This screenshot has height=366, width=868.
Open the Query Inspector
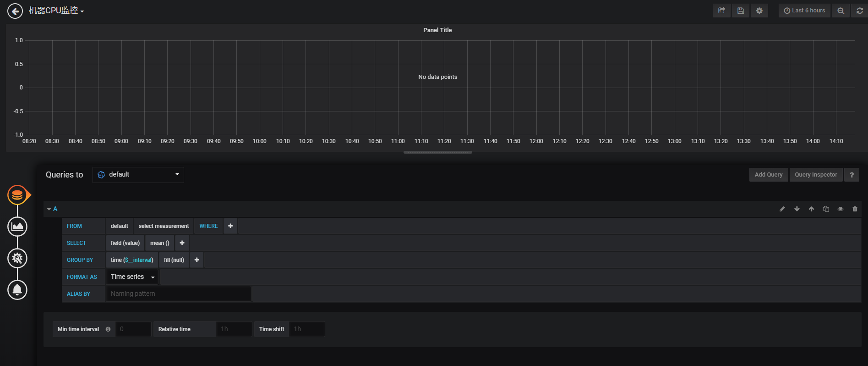[x=816, y=175]
